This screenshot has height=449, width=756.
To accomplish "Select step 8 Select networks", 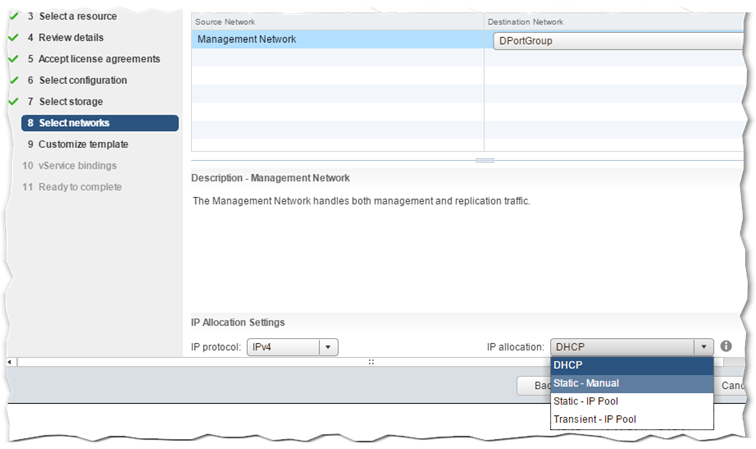I will [100, 123].
